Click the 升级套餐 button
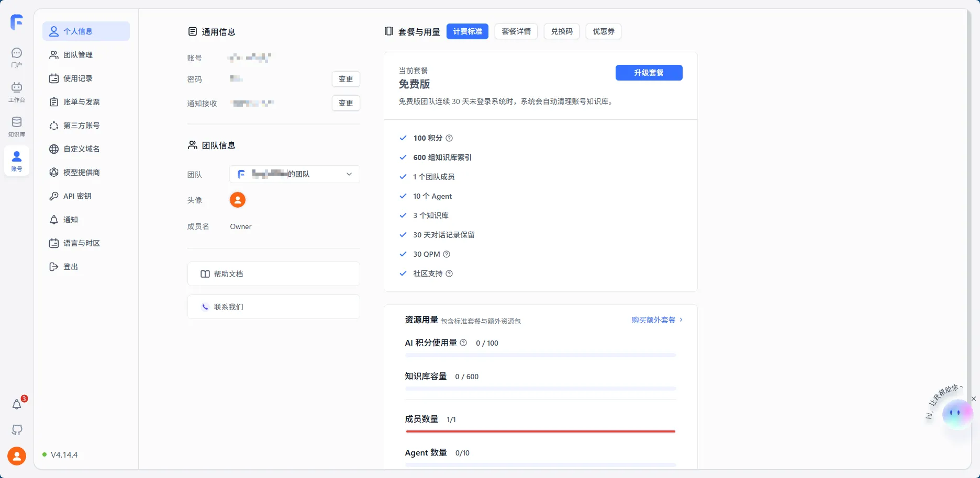 coord(649,73)
